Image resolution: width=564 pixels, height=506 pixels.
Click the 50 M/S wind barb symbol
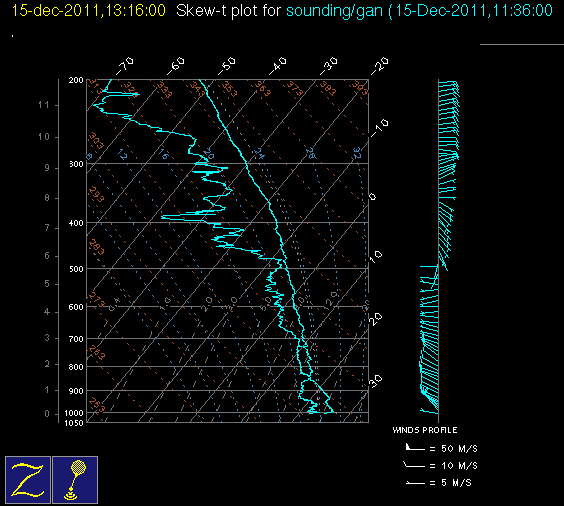415,448
